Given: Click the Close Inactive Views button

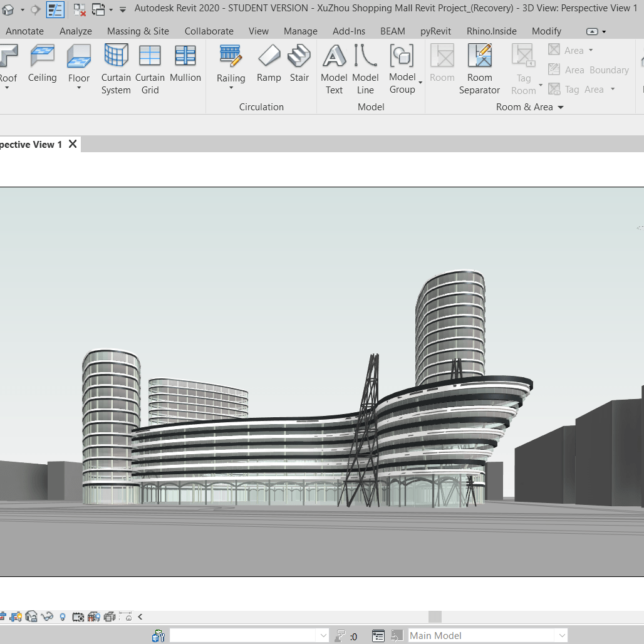Looking at the screenshot, I should point(80,9).
